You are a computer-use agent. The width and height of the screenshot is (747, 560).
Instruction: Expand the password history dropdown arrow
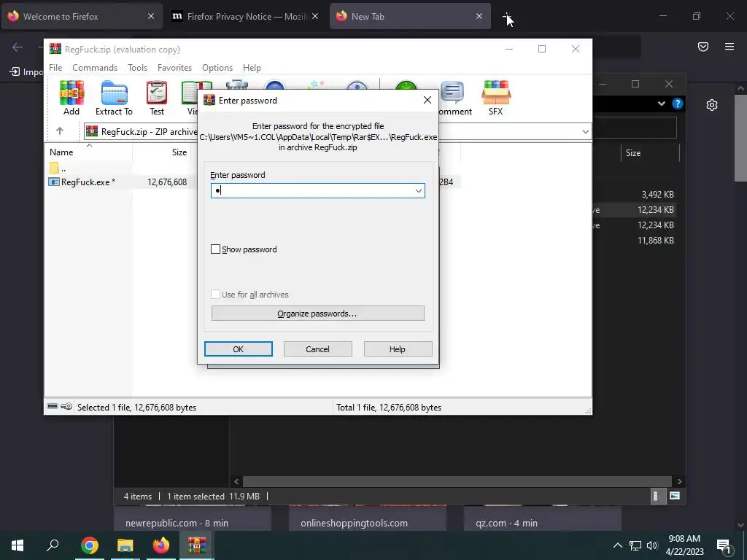point(418,191)
